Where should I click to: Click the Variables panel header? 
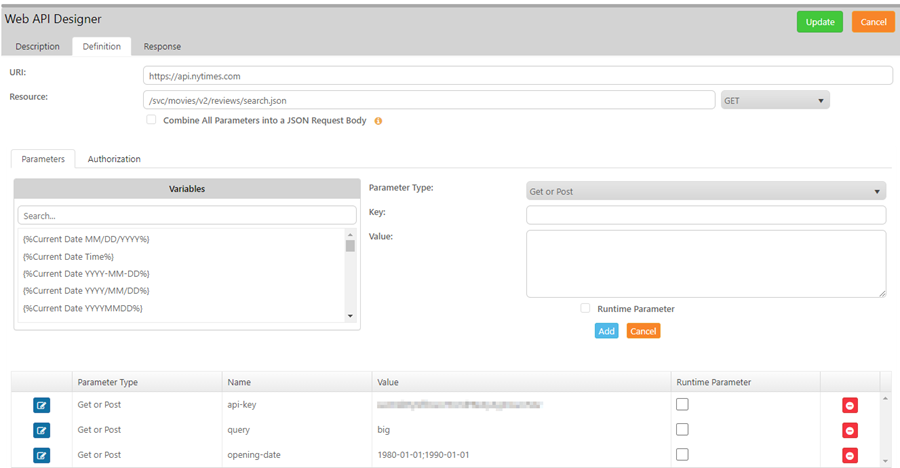pyautogui.click(x=187, y=189)
